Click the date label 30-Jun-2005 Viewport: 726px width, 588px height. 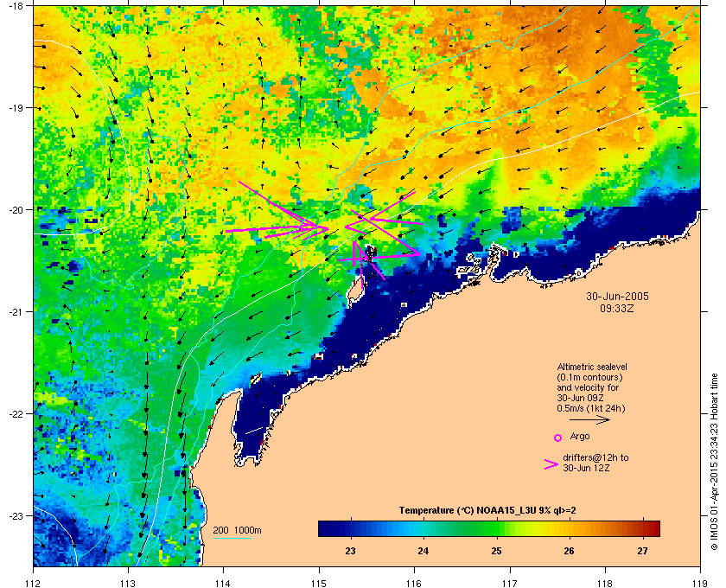(x=617, y=296)
